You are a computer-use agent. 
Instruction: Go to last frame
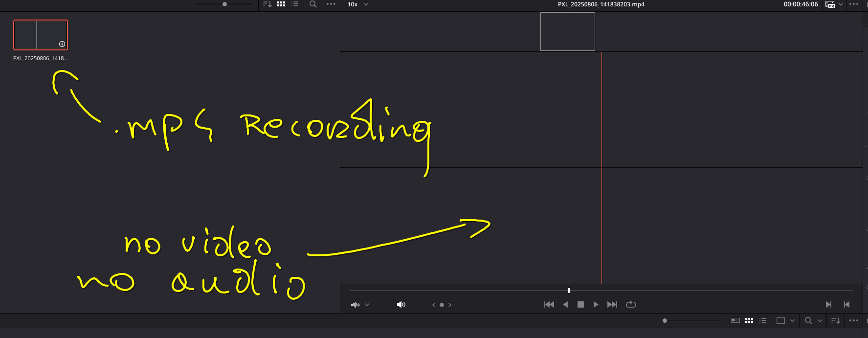[612, 304]
